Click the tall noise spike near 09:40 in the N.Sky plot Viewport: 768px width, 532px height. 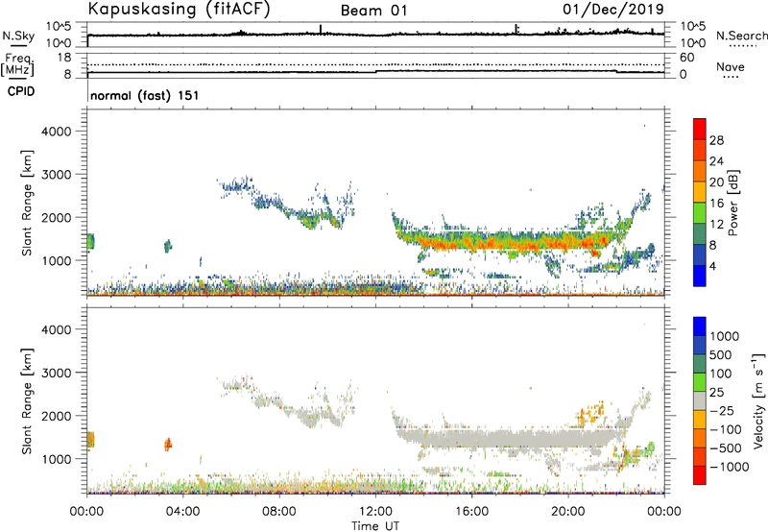(321, 29)
